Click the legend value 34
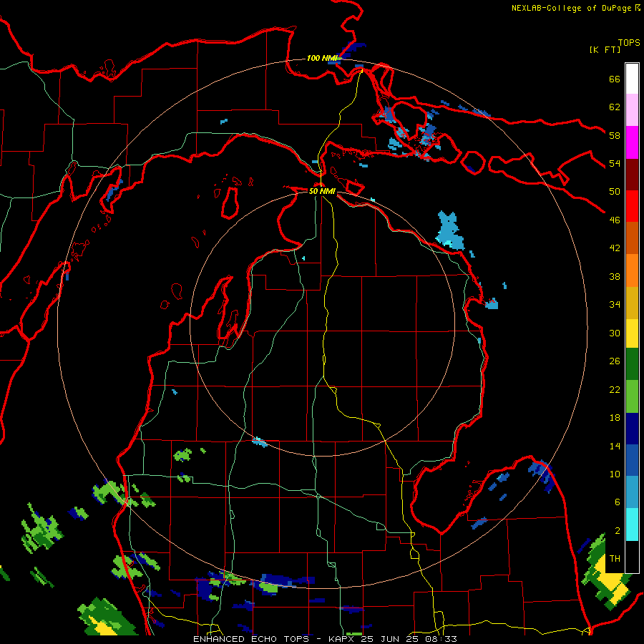Viewport: 644px width, 644px height. click(615, 305)
